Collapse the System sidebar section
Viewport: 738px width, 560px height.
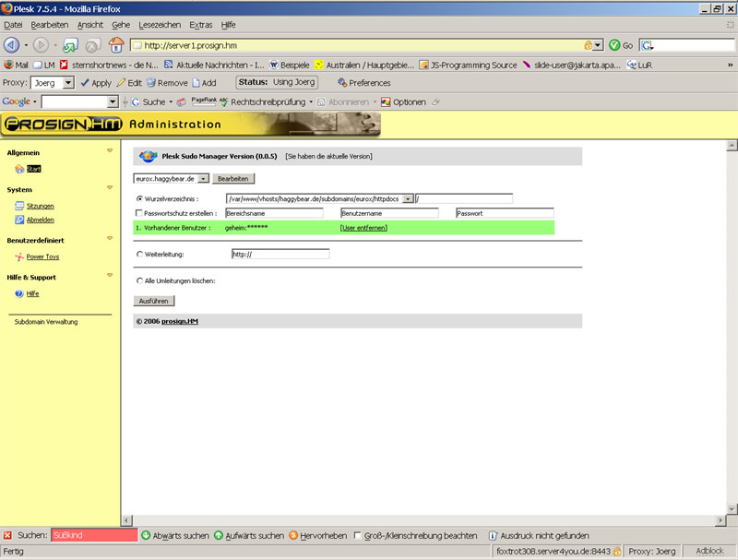[x=110, y=187]
